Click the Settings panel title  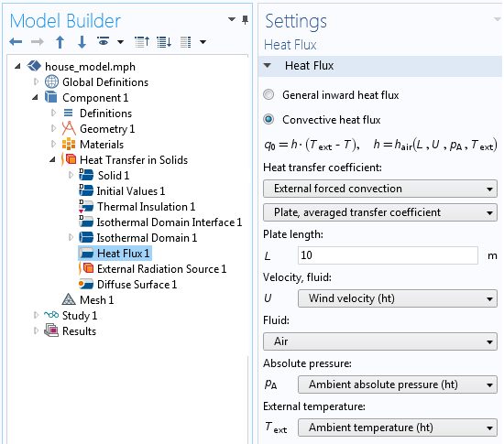coord(296,21)
